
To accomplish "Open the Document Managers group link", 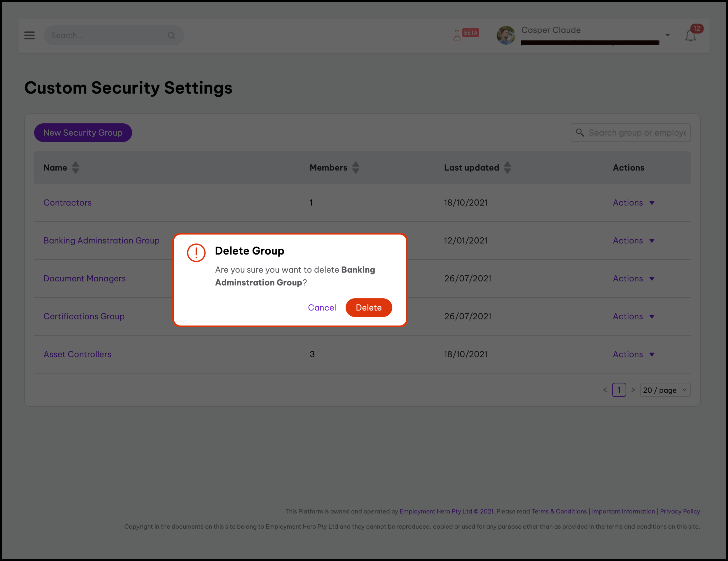I will (85, 278).
